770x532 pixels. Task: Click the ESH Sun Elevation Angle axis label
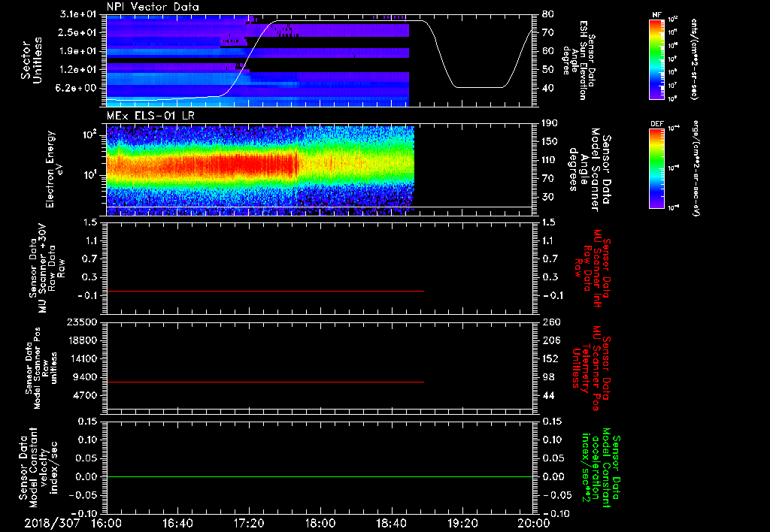point(578,60)
